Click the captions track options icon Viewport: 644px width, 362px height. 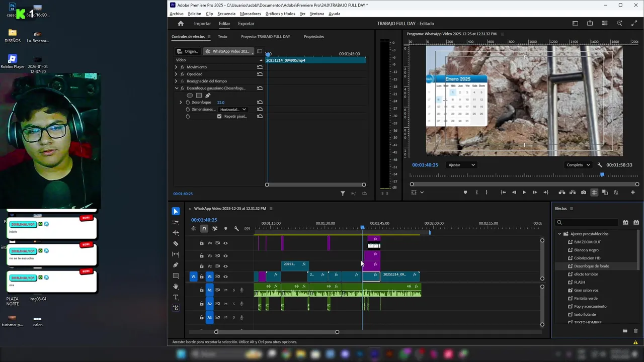coord(247,229)
